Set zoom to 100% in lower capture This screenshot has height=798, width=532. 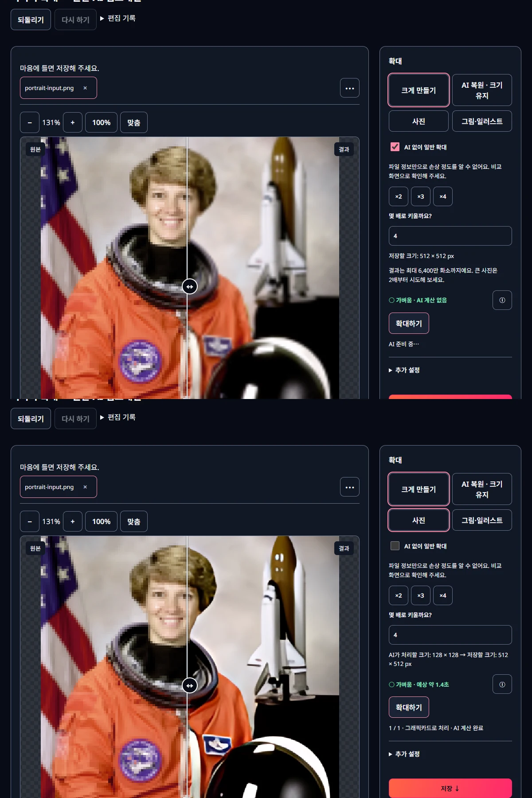pos(102,521)
